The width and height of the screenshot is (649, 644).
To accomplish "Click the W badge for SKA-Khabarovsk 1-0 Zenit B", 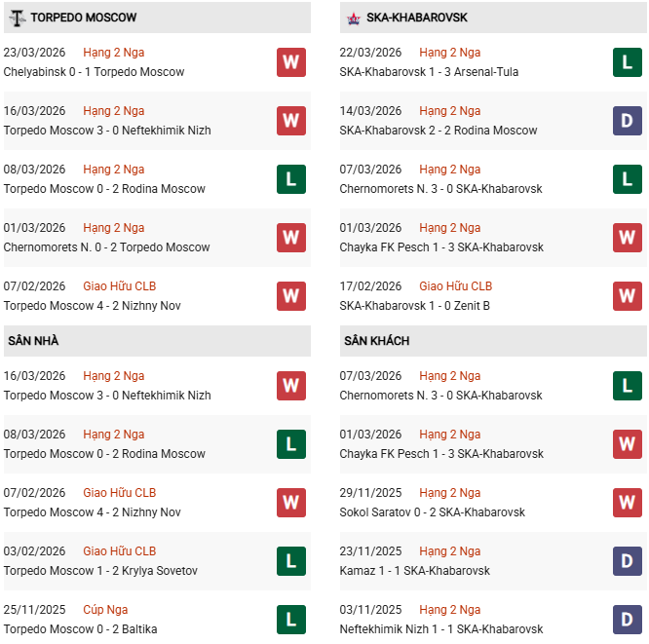I will pyautogui.click(x=627, y=296).
